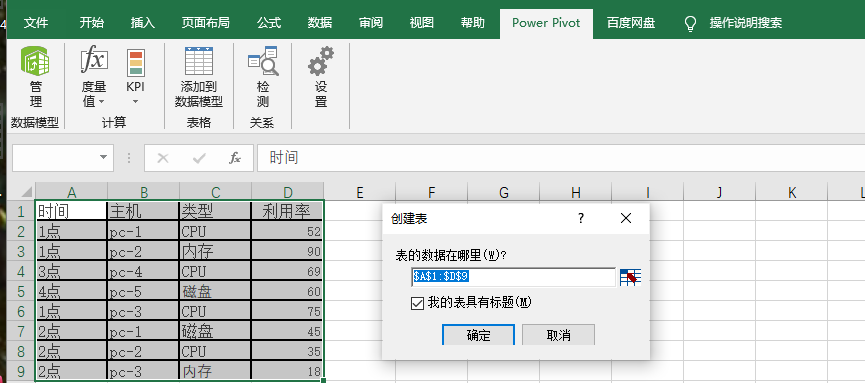This screenshot has height=383, width=865.
Task: Expand the Name Box dropdown arrow
Action: tap(103, 158)
